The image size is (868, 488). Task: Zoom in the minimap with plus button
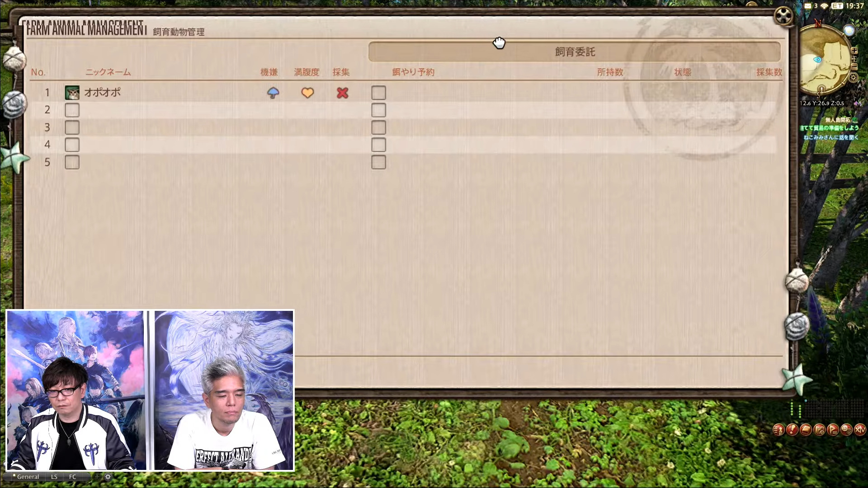click(854, 51)
